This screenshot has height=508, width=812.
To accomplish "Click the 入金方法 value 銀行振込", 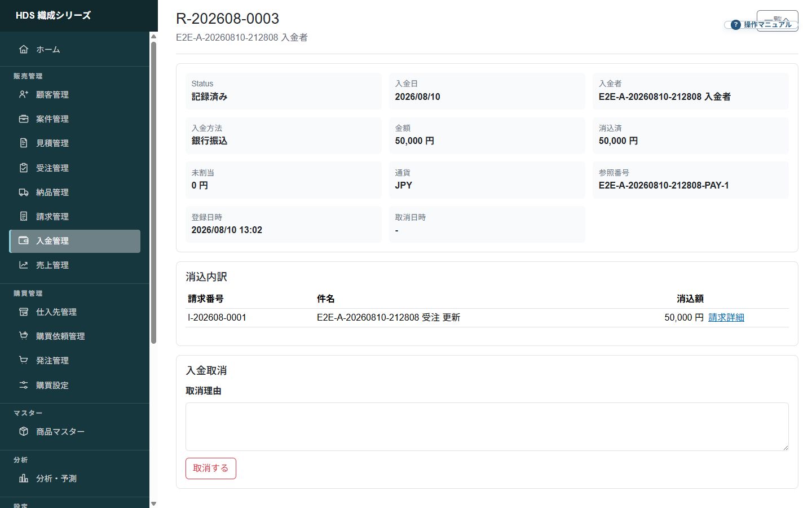I will click(x=209, y=141).
